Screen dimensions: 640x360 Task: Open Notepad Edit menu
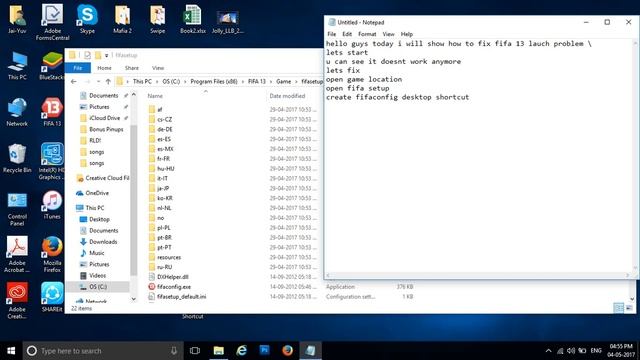pyautogui.click(x=347, y=34)
